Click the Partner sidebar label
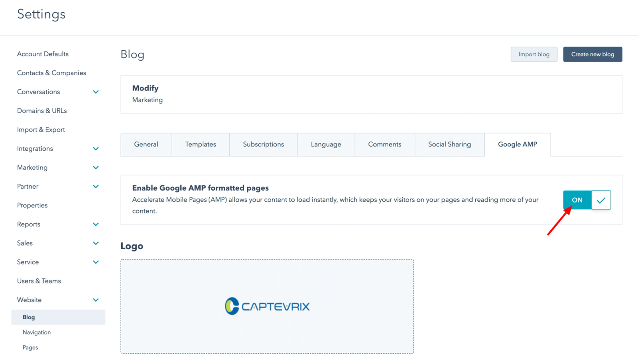Image resolution: width=638 pixels, height=364 pixels. [x=28, y=186]
